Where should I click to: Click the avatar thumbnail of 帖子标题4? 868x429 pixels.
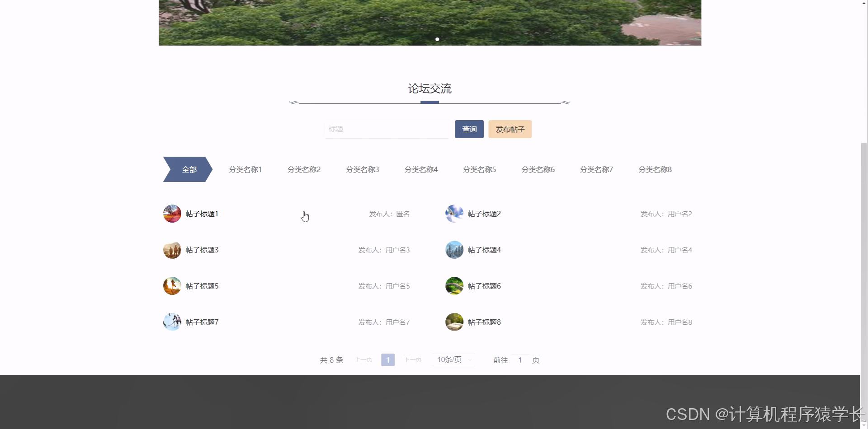454,249
